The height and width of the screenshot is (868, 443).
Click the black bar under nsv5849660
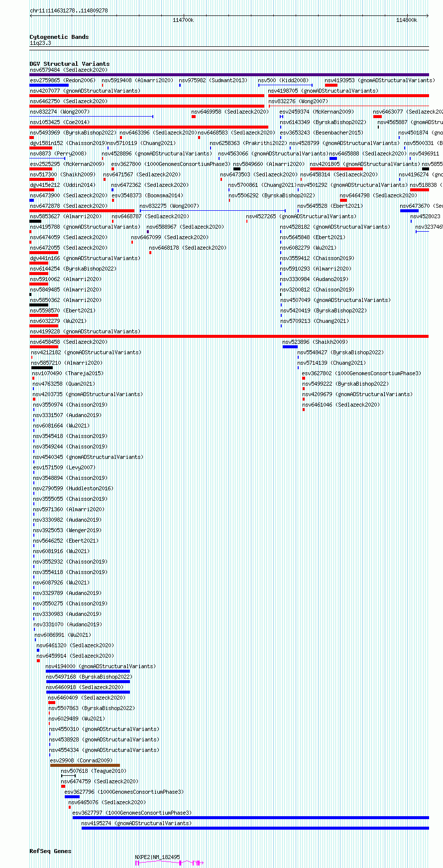pyautogui.click(x=237, y=169)
